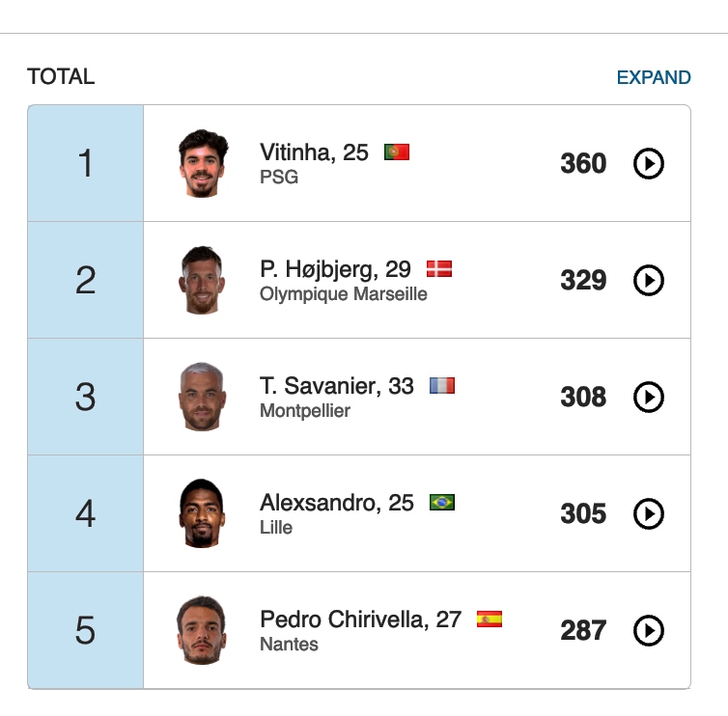Select the rank 4 cell
The height and width of the screenshot is (716, 728).
point(86,513)
